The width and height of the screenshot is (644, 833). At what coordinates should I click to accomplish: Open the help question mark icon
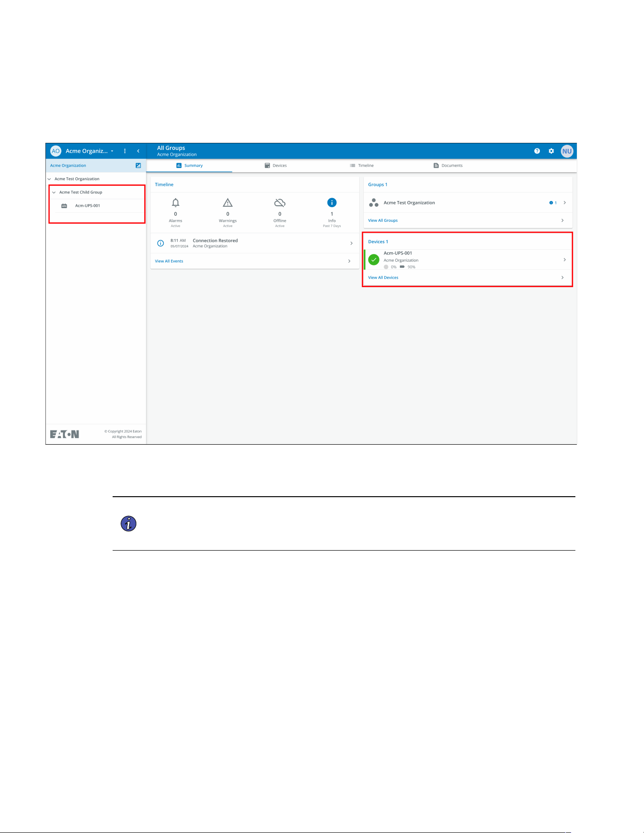tap(537, 151)
